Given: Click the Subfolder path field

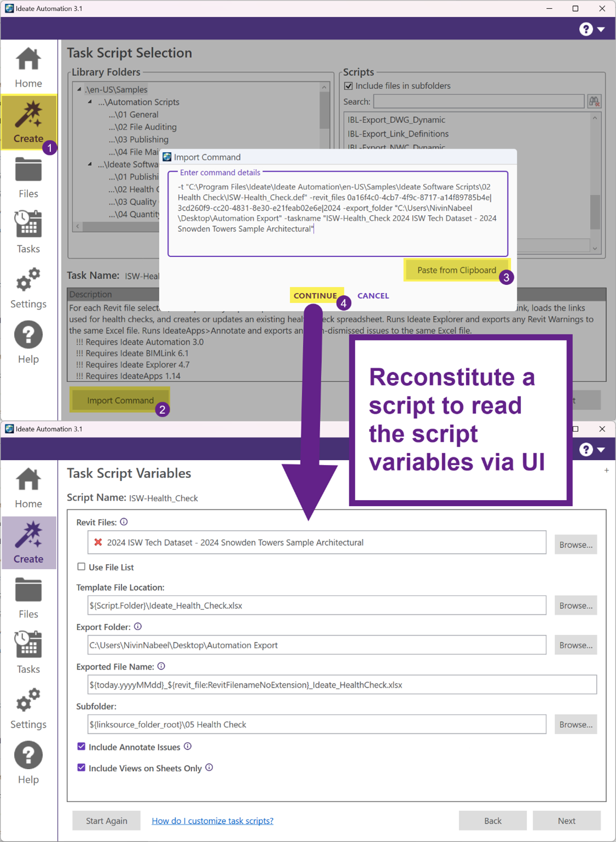Looking at the screenshot, I should [317, 724].
